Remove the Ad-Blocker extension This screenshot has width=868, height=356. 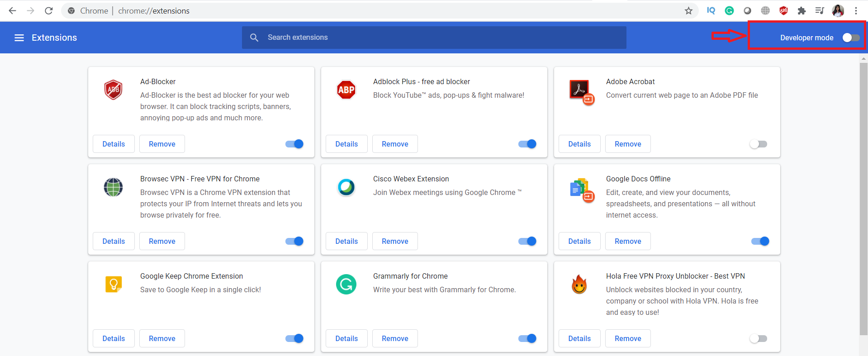162,144
